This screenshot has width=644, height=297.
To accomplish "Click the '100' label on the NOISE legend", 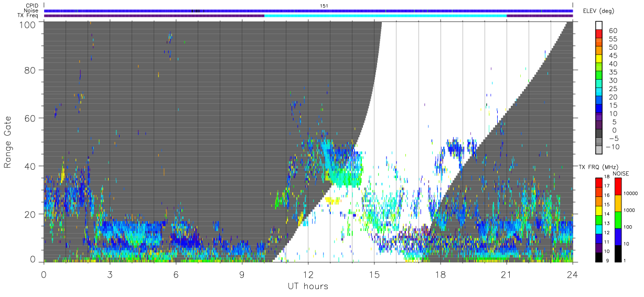I will [x=629, y=227].
